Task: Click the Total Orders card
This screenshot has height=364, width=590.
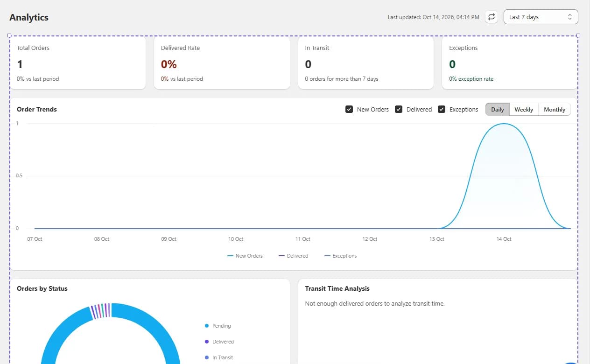Action: pos(78,63)
